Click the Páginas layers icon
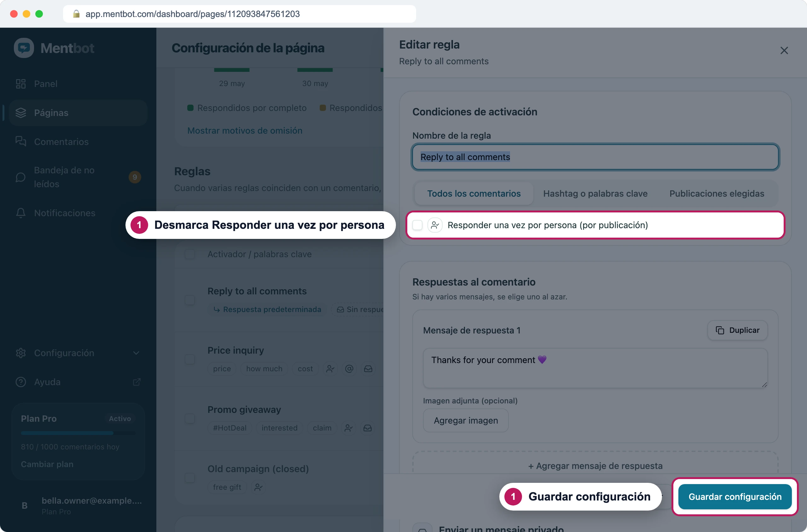Screen dimensions: 807x532 21,113
